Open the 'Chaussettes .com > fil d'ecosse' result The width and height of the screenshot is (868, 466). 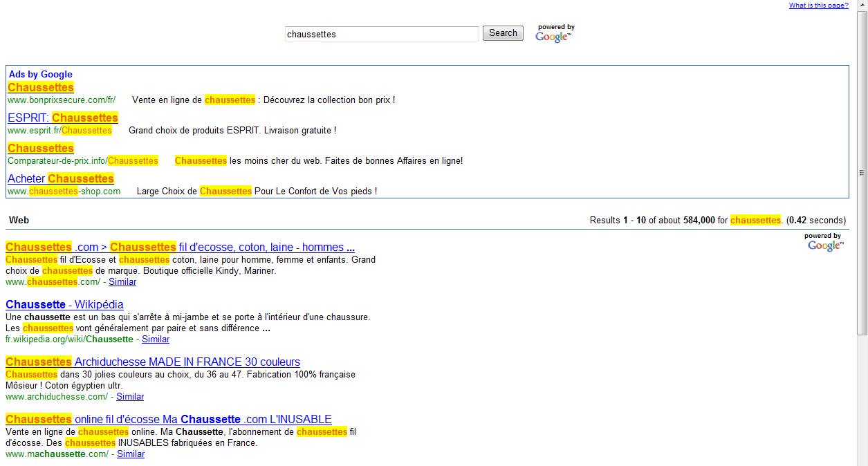coord(180,247)
